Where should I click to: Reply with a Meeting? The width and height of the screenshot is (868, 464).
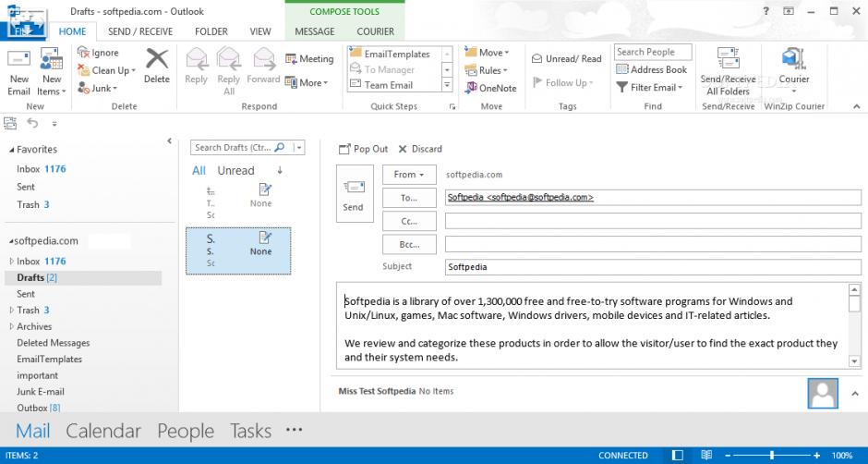click(x=309, y=59)
